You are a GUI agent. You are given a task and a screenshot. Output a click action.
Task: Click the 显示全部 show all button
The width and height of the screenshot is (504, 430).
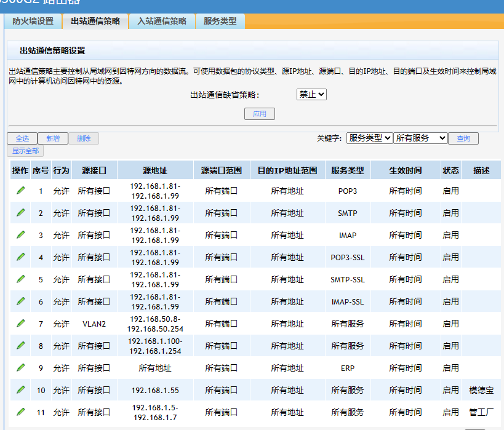click(x=25, y=151)
